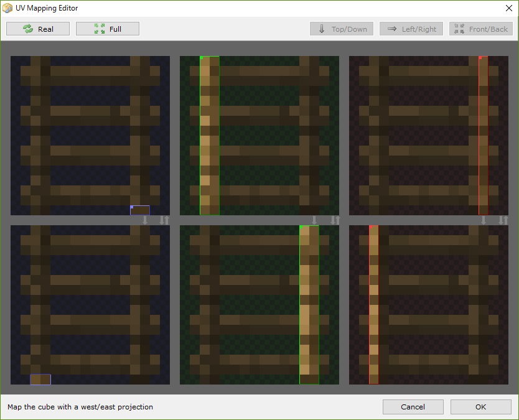Select the green UV strip in the upper green panel
This screenshot has width=519, height=420.
210,136
